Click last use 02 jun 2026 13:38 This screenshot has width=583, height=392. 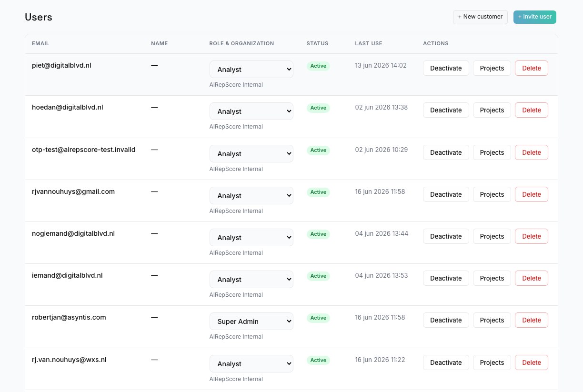click(x=382, y=107)
